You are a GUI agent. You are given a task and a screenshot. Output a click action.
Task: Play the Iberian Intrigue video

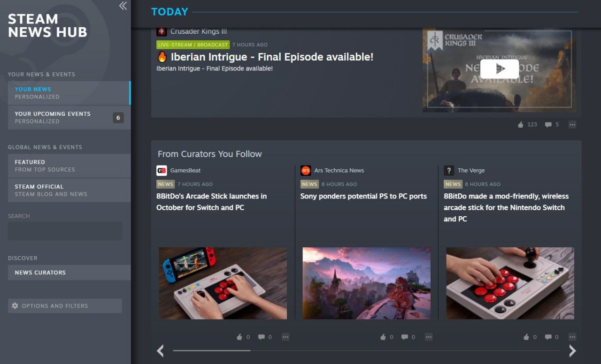tap(499, 69)
